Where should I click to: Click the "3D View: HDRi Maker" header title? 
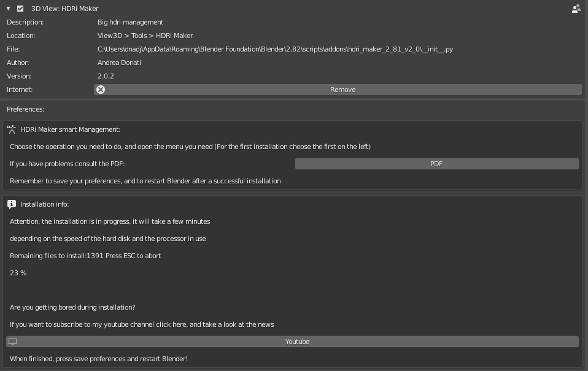(x=65, y=9)
